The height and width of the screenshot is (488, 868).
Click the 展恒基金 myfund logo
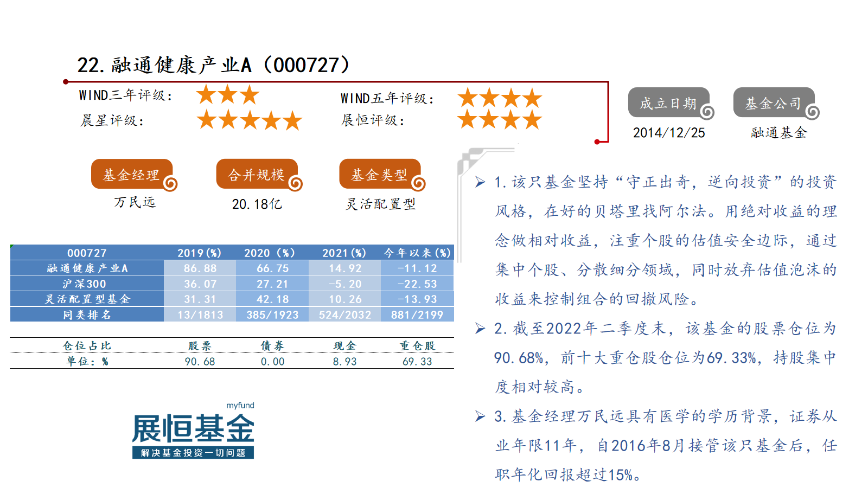point(193,431)
